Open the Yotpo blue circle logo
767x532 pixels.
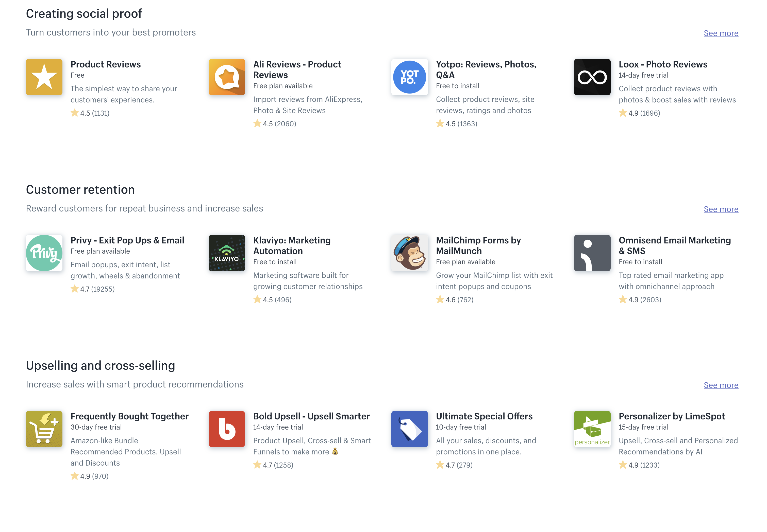click(409, 77)
